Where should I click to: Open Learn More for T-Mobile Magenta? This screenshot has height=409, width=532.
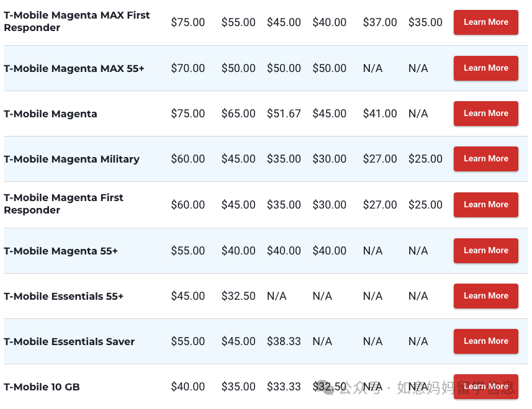point(485,114)
